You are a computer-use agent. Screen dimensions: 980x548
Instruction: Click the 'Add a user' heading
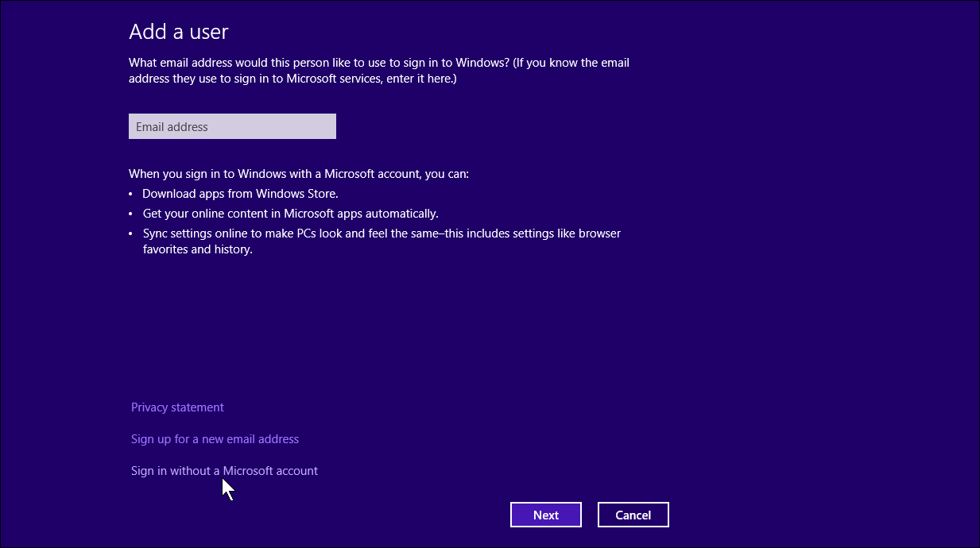pyautogui.click(x=179, y=32)
